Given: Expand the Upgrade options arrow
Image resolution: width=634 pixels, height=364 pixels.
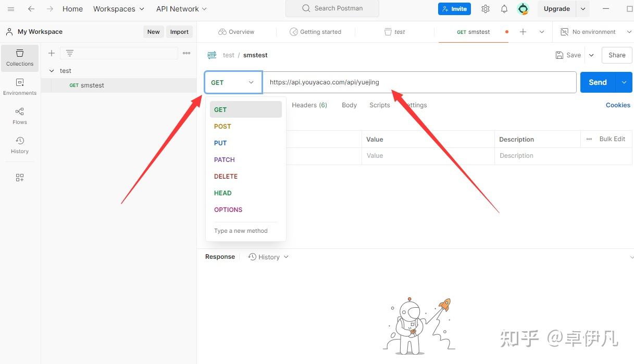Looking at the screenshot, I should (583, 9).
